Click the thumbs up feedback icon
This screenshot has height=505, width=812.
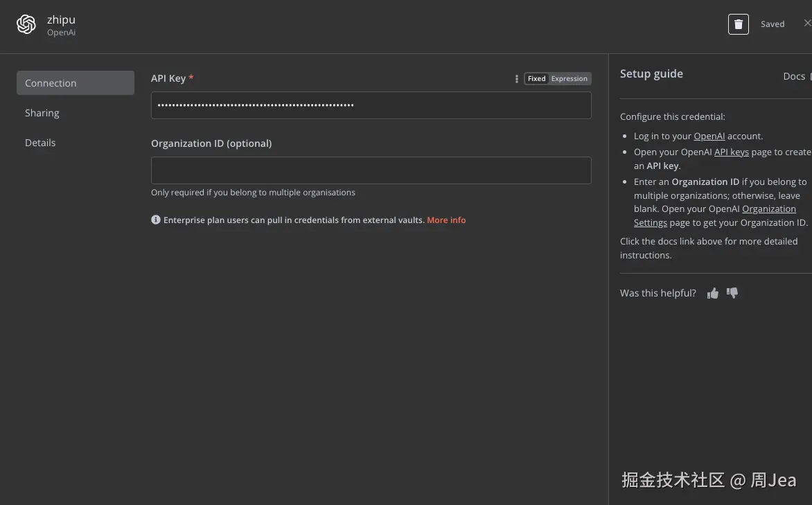713,294
